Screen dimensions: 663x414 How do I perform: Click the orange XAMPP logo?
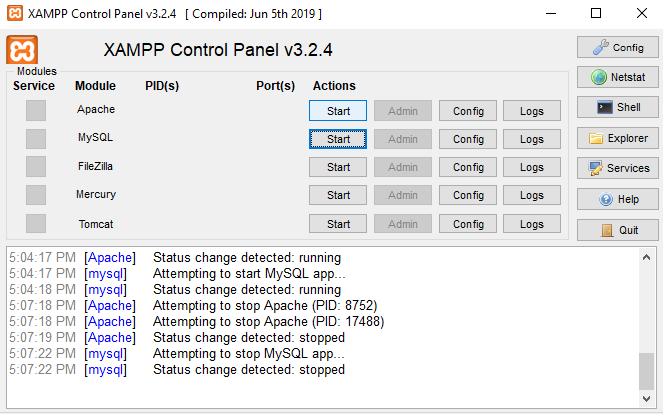22,50
